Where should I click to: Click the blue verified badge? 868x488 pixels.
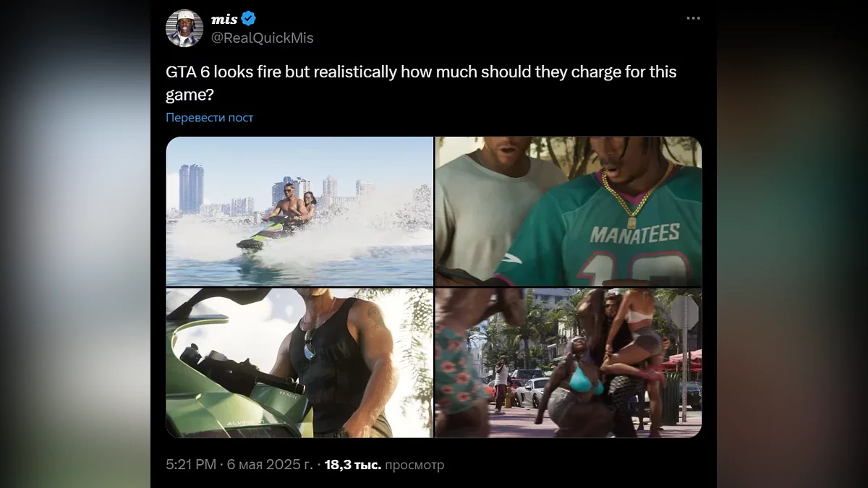(248, 19)
